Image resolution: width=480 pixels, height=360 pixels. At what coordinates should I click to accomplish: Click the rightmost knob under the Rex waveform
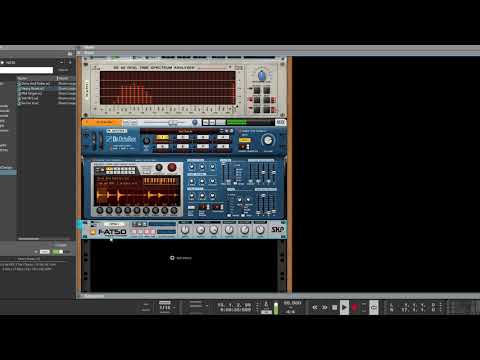174,211
